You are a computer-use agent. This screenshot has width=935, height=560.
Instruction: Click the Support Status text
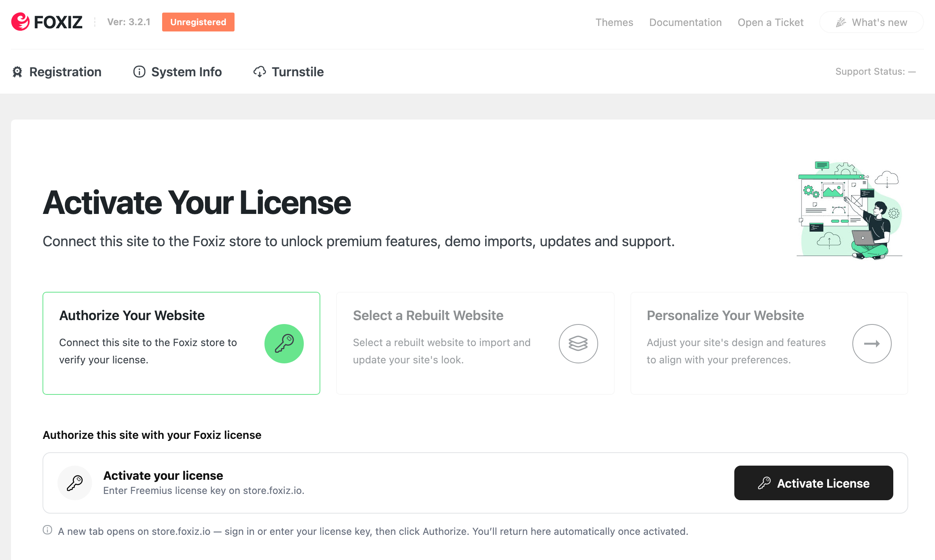coord(876,72)
